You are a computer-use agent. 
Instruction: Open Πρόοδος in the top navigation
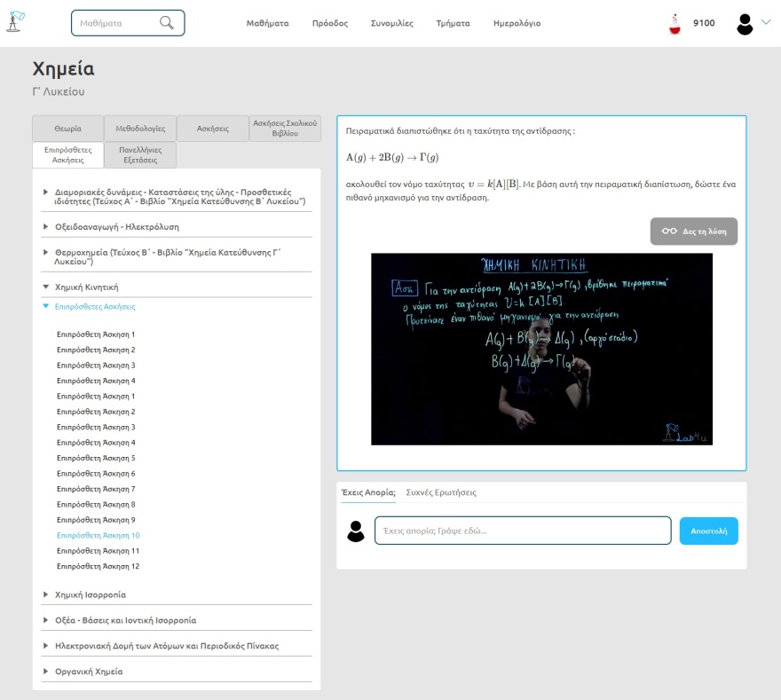[329, 23]
